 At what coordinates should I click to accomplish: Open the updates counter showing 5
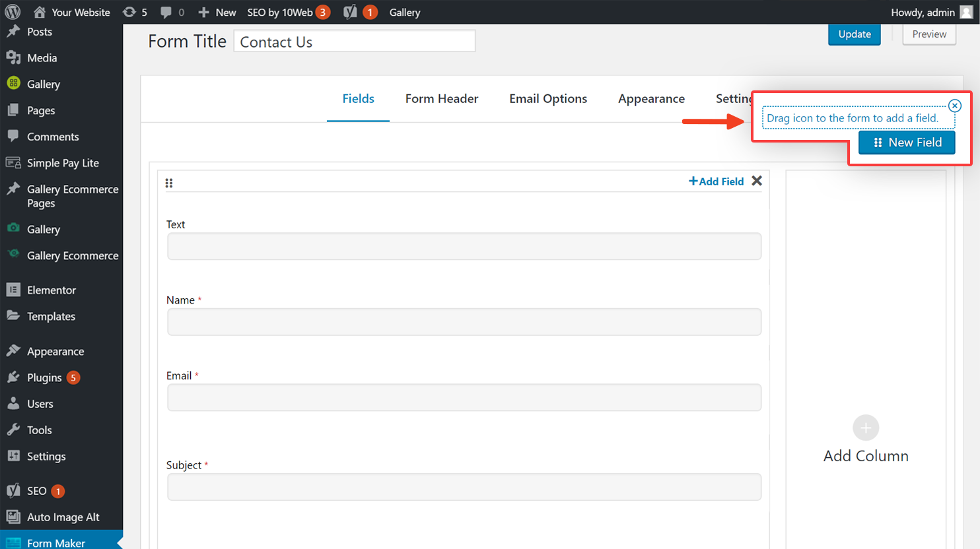[x=135, y=12]
